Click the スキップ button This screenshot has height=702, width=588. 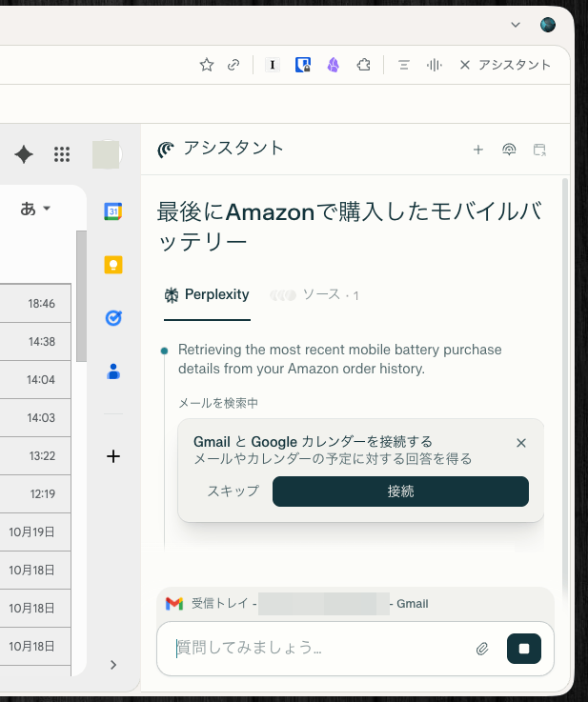tap(233, 491)
